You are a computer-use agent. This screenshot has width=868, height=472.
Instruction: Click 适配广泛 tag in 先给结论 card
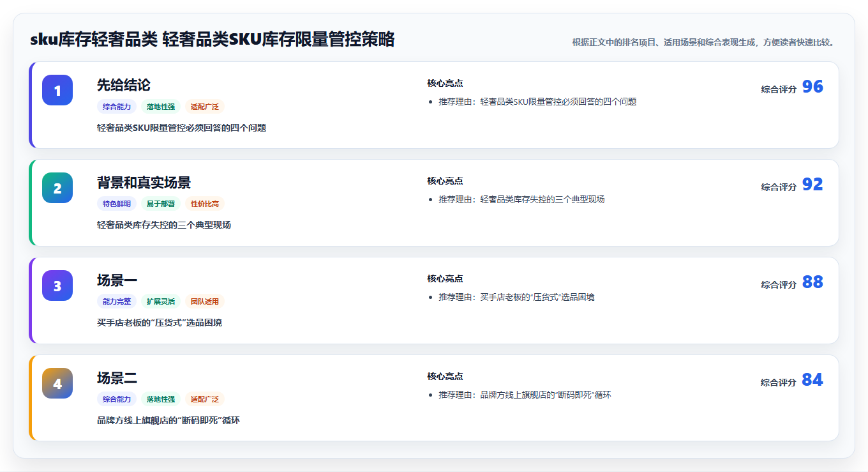205,107
